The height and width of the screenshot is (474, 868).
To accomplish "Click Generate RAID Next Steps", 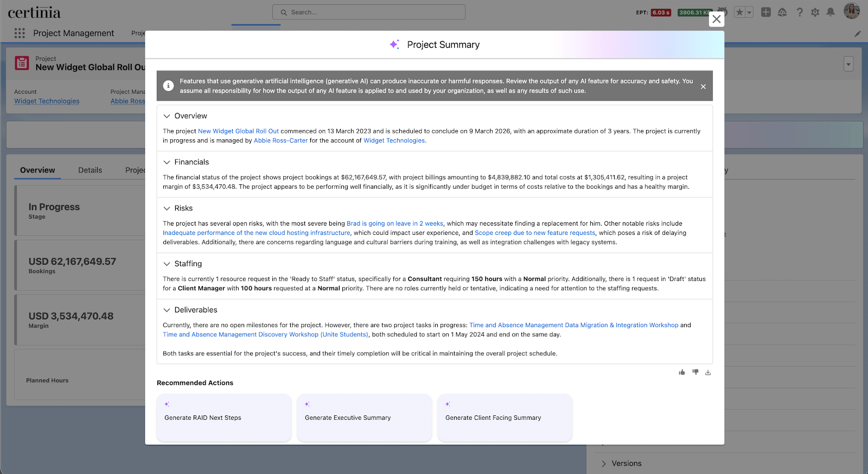I will [x=224, y=418].
